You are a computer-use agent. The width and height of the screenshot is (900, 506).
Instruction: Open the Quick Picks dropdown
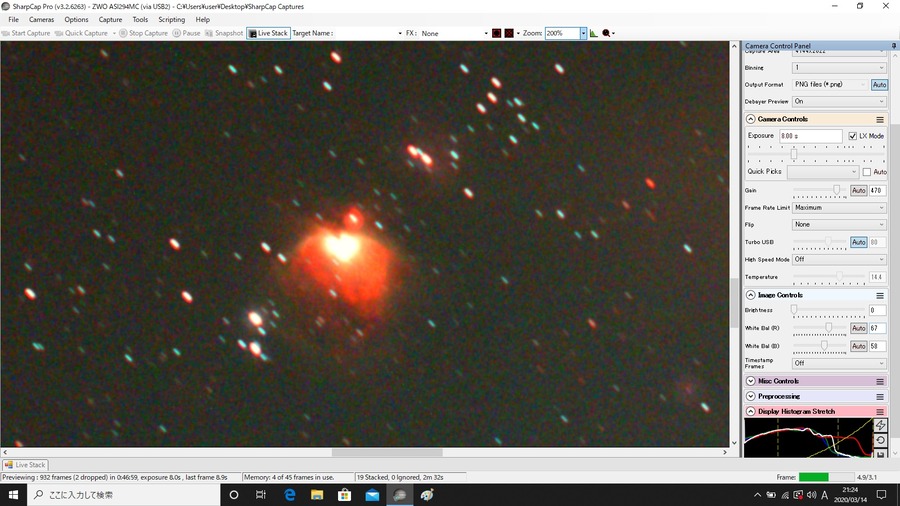point(823,172)
